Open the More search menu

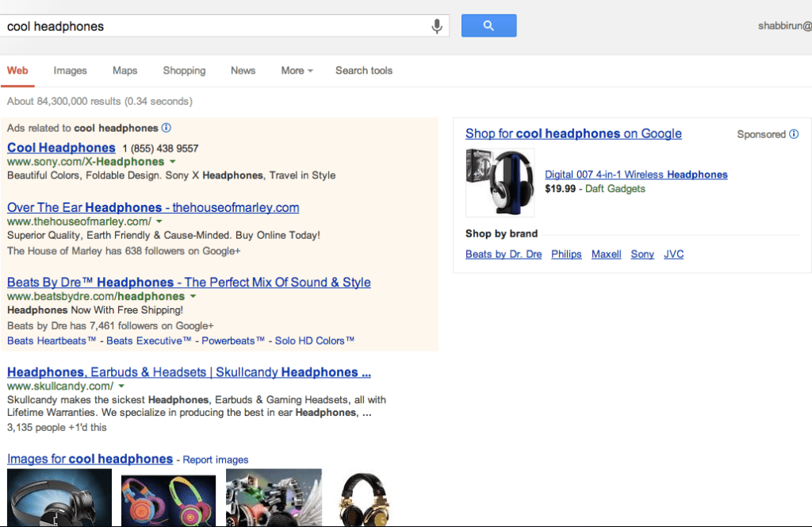pos(297,71)
